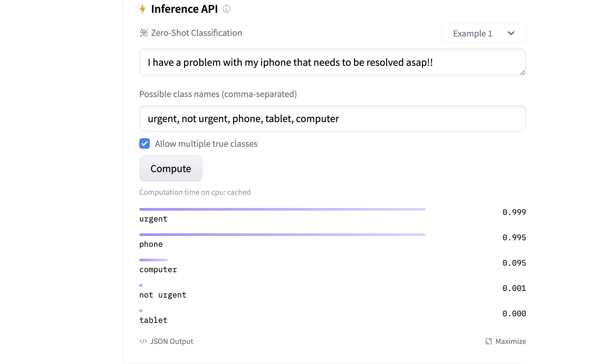Click the Maximize text link

[510, 341]
